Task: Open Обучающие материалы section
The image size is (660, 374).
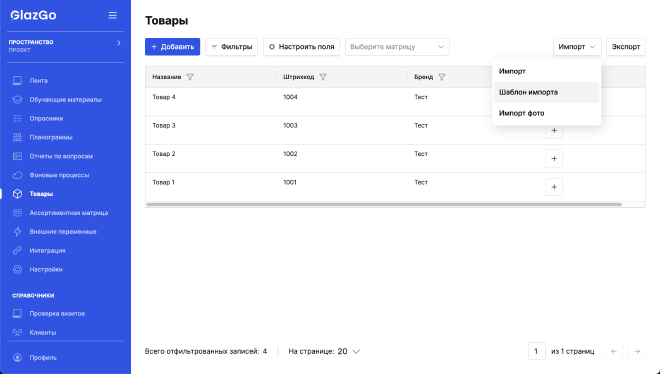Action: click(65, 100)
